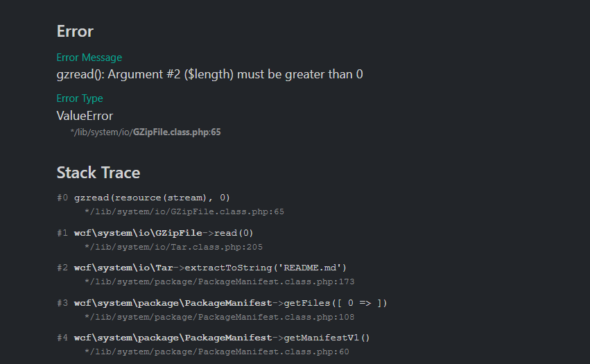Screen dimensions: 590x364
Task: Click the "Stack Trace" heading
Action: pyautogui.click(x=98, y=173)
